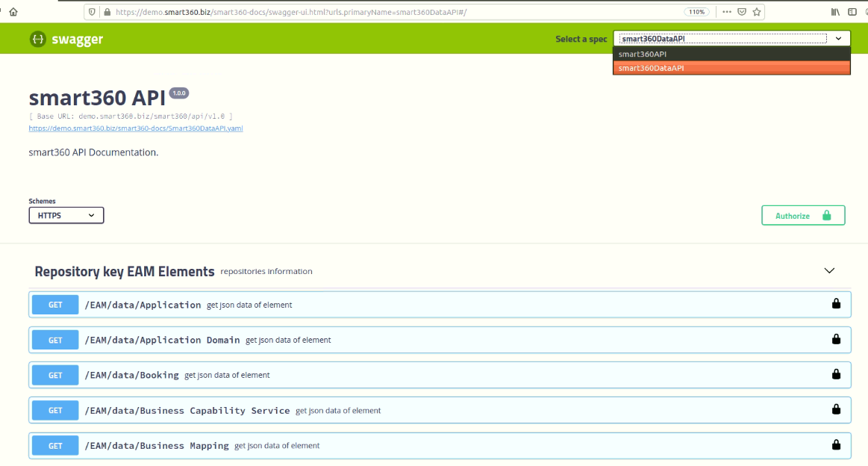Click the Authorize button

pyautogui.click(x=803, y=216)
